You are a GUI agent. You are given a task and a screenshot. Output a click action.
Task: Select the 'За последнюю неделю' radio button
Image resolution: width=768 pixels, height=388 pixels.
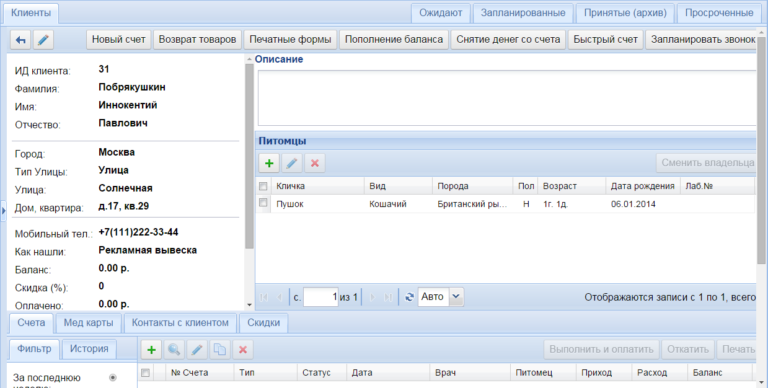113,377
